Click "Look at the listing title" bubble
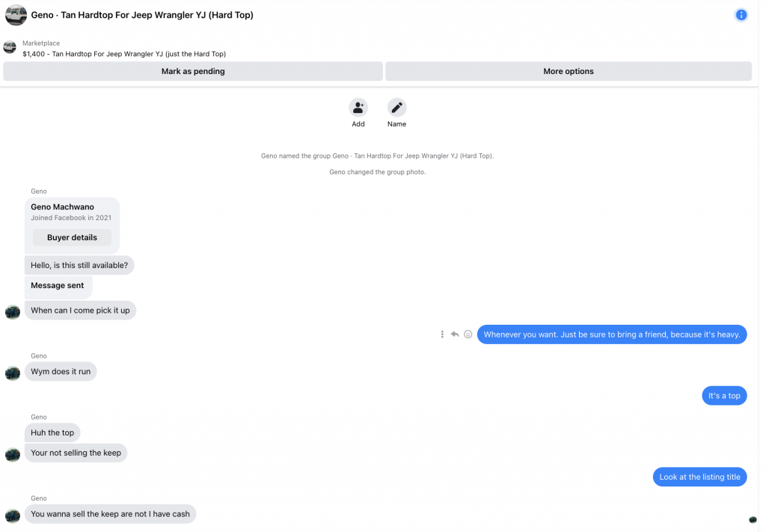Viewport: 766px width, 532px height. (x=699, y=477)
